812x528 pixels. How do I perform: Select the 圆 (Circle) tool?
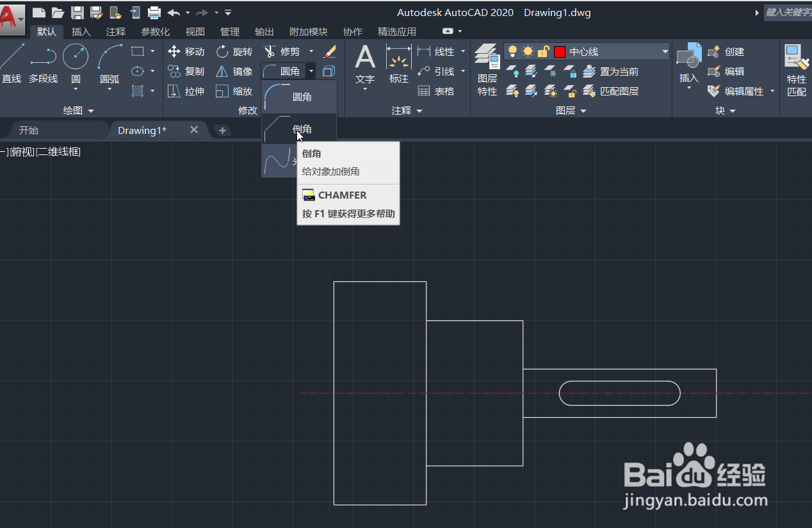pos(76,64)
